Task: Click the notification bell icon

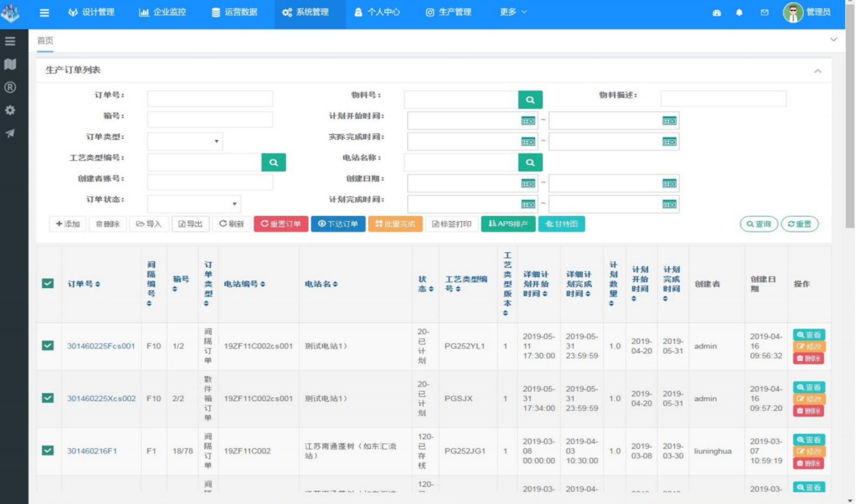Action: click(x=739, y=13)
